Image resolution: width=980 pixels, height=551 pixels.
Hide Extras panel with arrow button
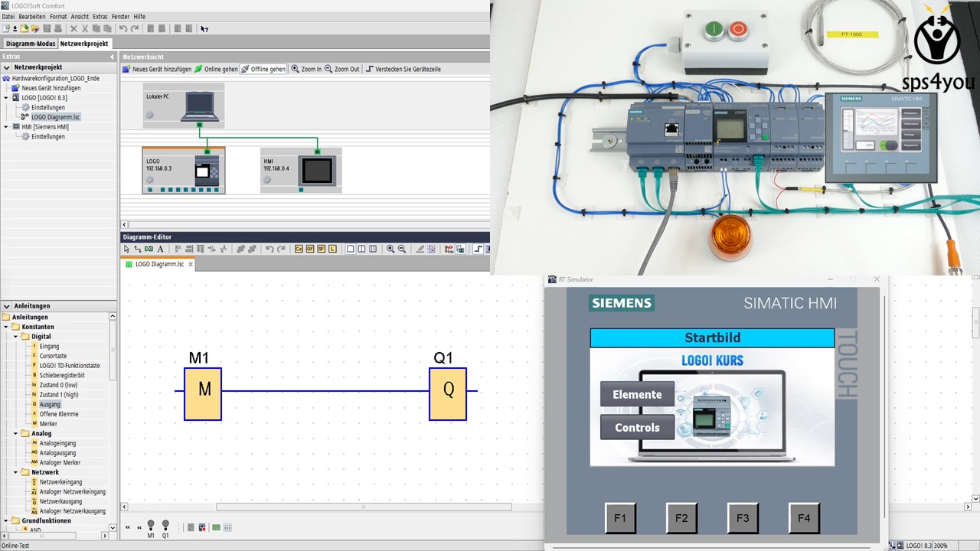coord(112,57)
